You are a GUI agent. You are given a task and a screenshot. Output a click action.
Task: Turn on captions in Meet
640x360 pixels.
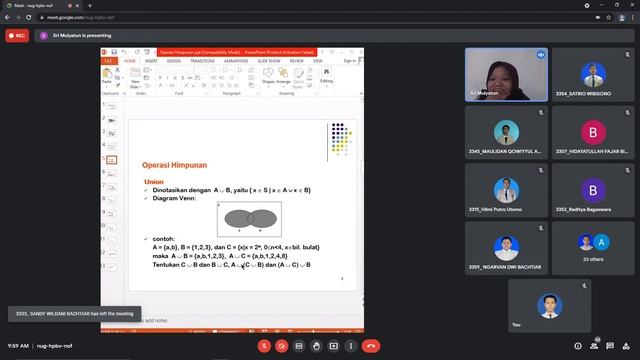click(x=299, y=346)
